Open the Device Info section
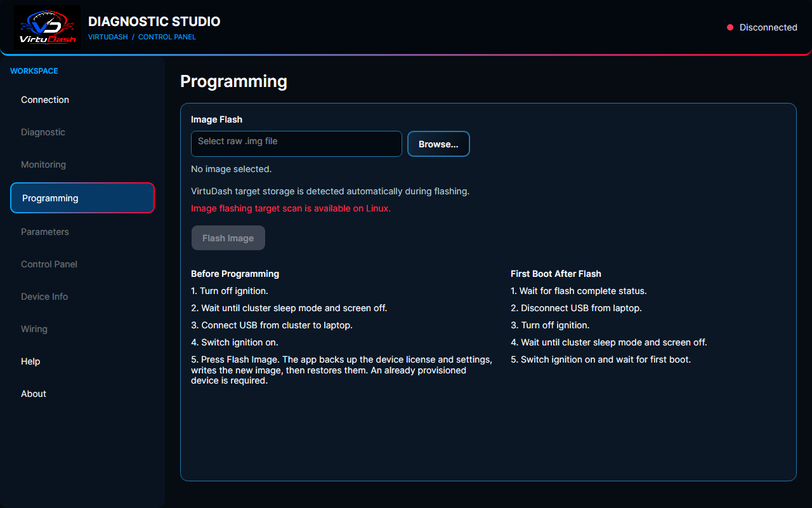 pos(82,297)
